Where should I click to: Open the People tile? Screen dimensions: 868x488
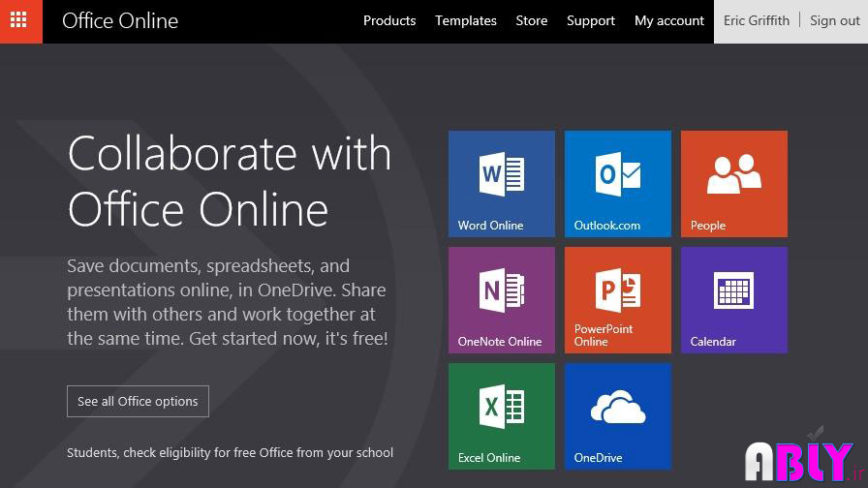click(x=734, y=184)
